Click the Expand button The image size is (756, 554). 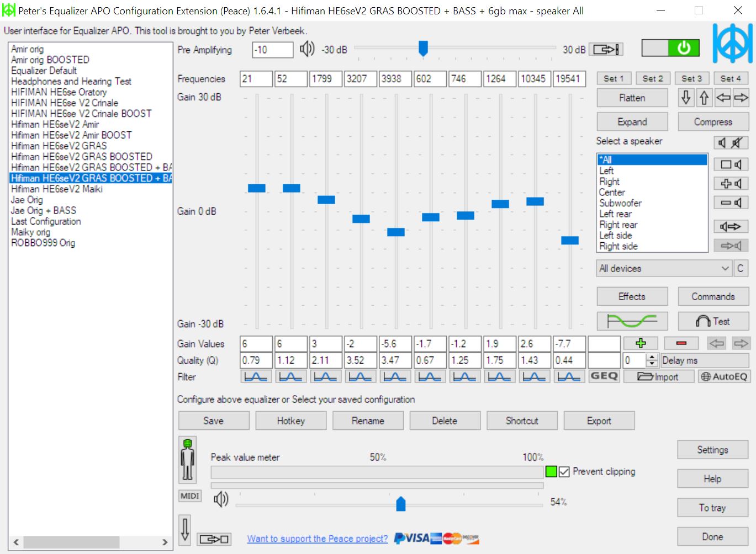(x=632, y=122)
